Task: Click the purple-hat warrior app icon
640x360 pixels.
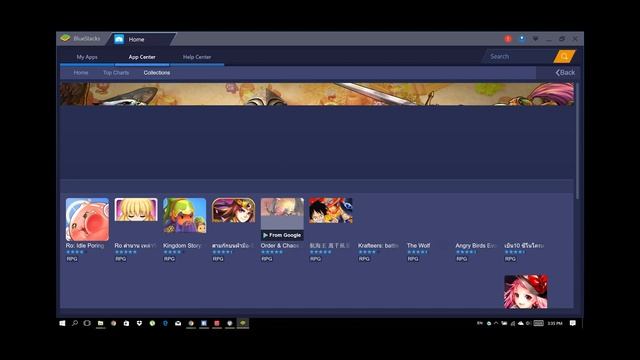Action: 233,211
